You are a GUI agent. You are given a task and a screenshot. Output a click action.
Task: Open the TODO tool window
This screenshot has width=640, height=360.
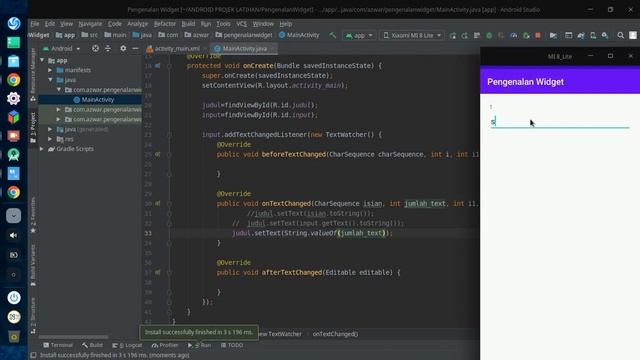(232, 345)
